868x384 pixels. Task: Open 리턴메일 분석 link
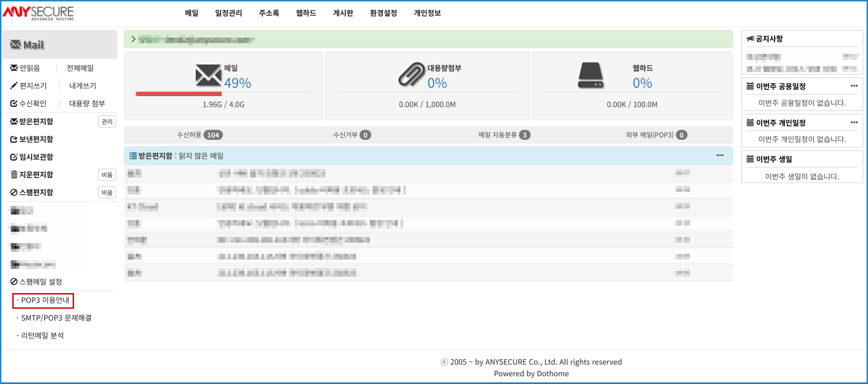(42, 335)
